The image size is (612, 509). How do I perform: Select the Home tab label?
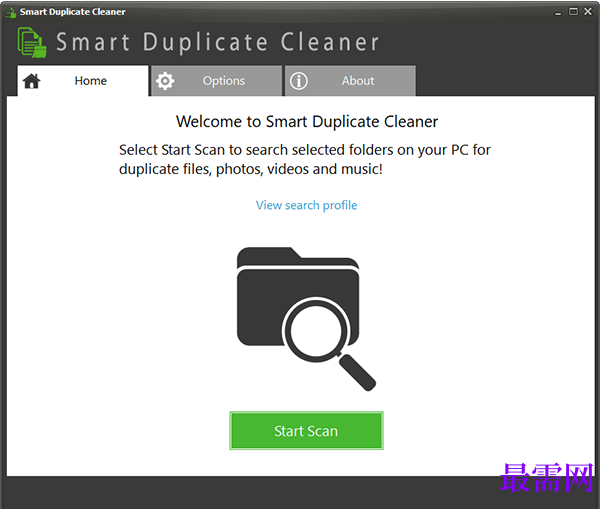click(x=91, y=81)
